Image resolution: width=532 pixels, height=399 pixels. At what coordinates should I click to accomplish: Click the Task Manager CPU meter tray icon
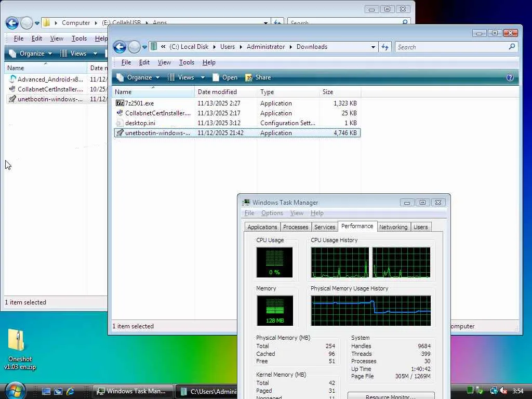(x=470, y=391)
